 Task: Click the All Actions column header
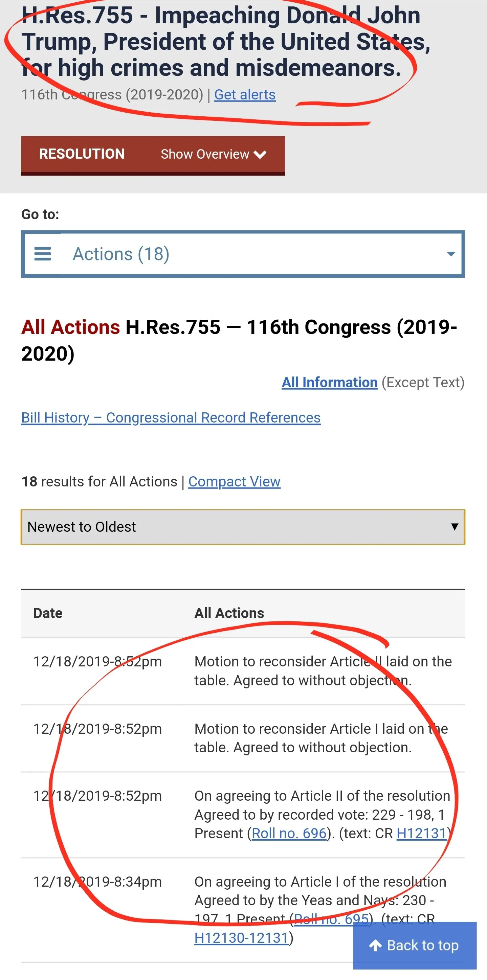click(229, 613)
